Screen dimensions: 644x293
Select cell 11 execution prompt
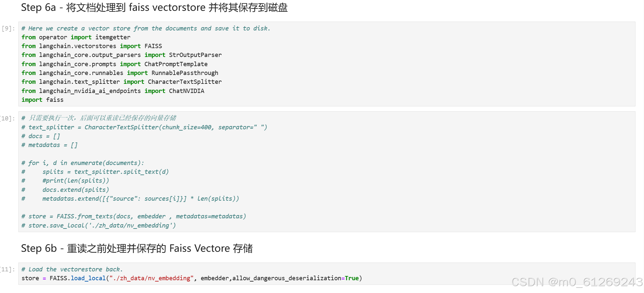[x=8, y=269]
